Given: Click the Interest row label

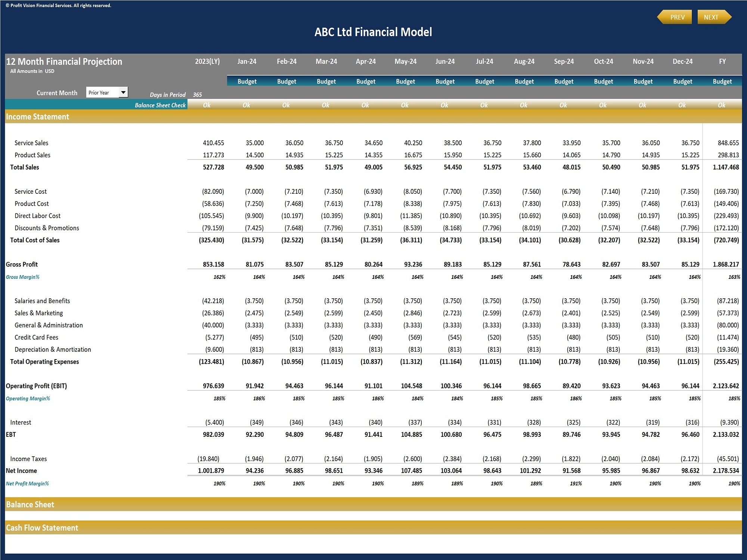Looking at the screenshot, I should coord(21,423).
